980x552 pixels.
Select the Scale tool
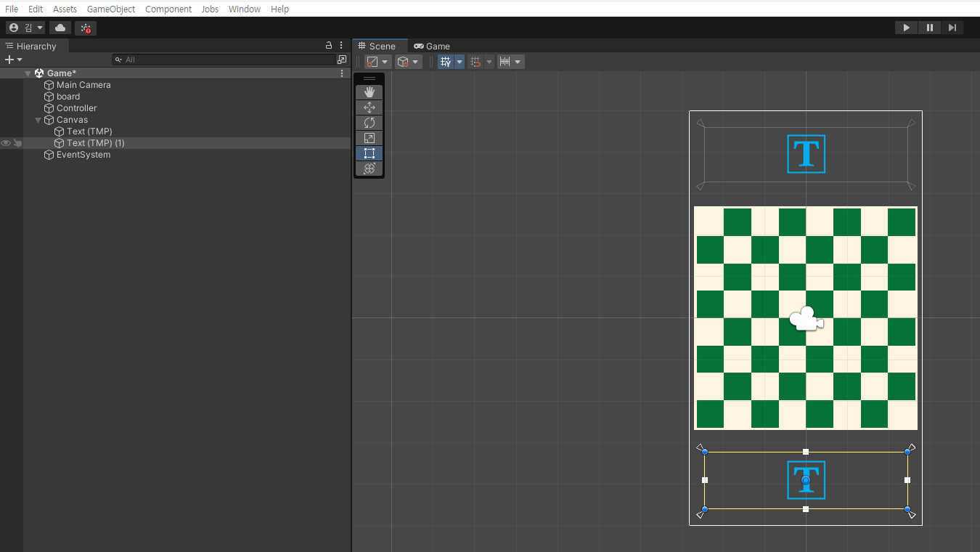(369, 138)
